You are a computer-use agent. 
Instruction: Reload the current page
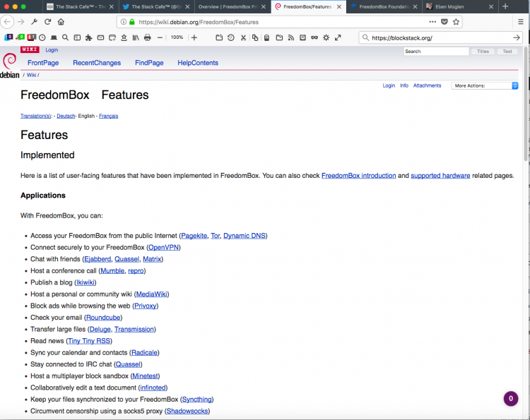(47, 22)
